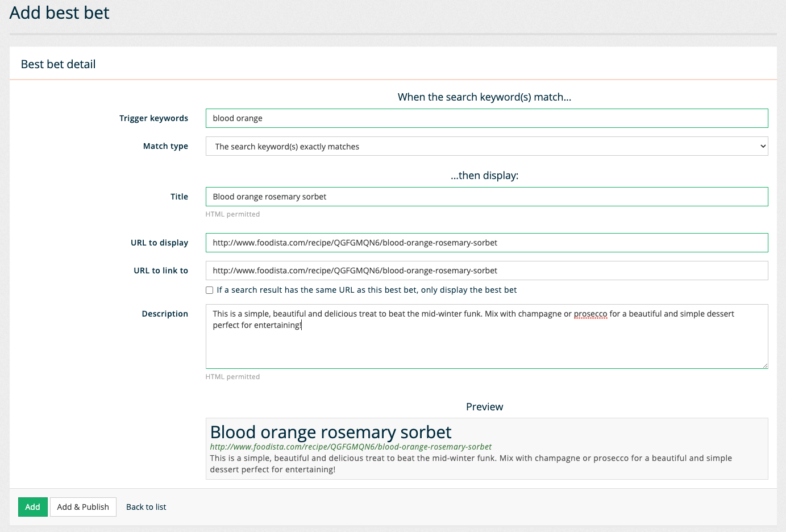Screen dimensions: 786x532
Task: Click the green foodista URL in the preview
Action: tap(351, 447)
